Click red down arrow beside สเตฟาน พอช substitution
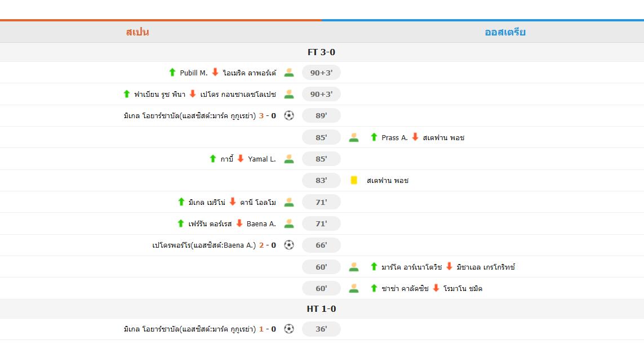The width and height of the screenshot is (644, 349). 415,137
